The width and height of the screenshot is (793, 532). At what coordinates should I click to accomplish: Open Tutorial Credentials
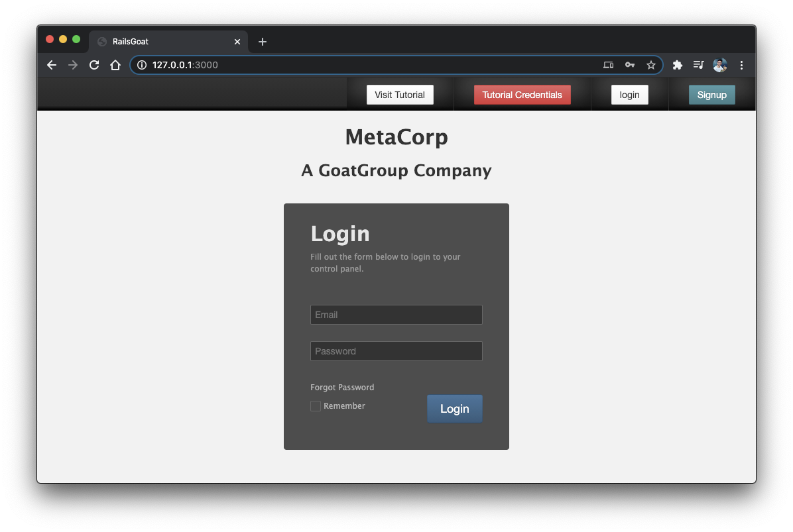coord(522,95)
